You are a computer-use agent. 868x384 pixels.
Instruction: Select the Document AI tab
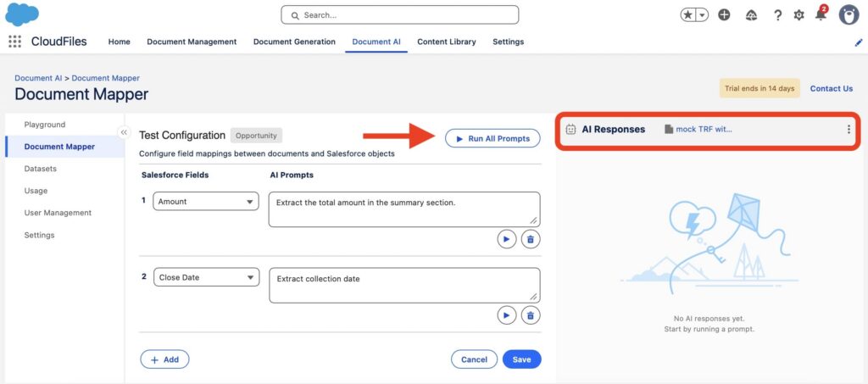[x=376, y=42]
